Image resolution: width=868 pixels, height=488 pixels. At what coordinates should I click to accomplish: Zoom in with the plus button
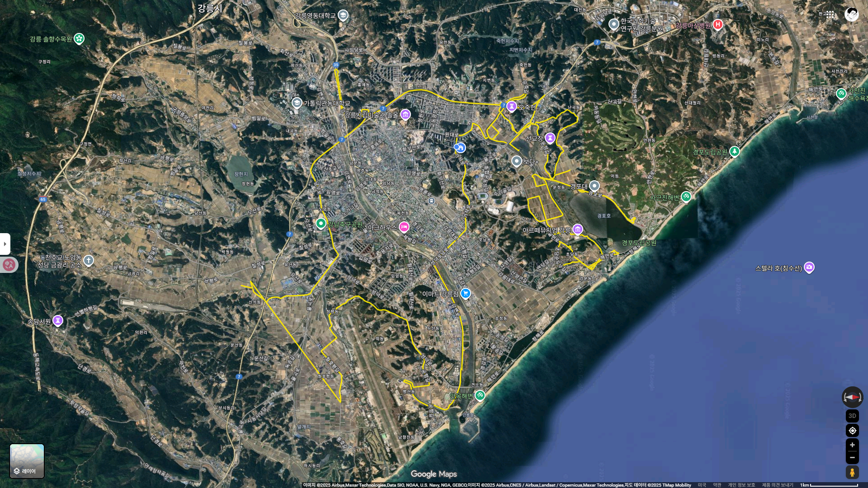[x=852, y=445]
